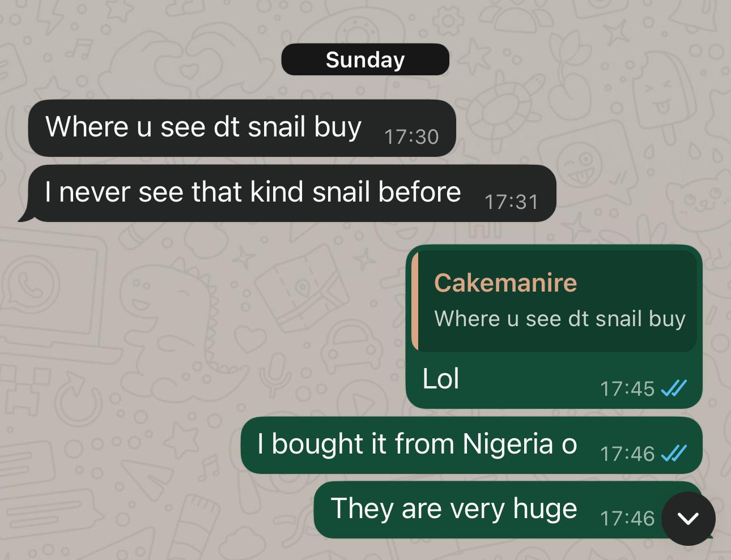Click 17:46 time on 'very huge' message
The height and width of the screenshot is (560, 731).
627,519
